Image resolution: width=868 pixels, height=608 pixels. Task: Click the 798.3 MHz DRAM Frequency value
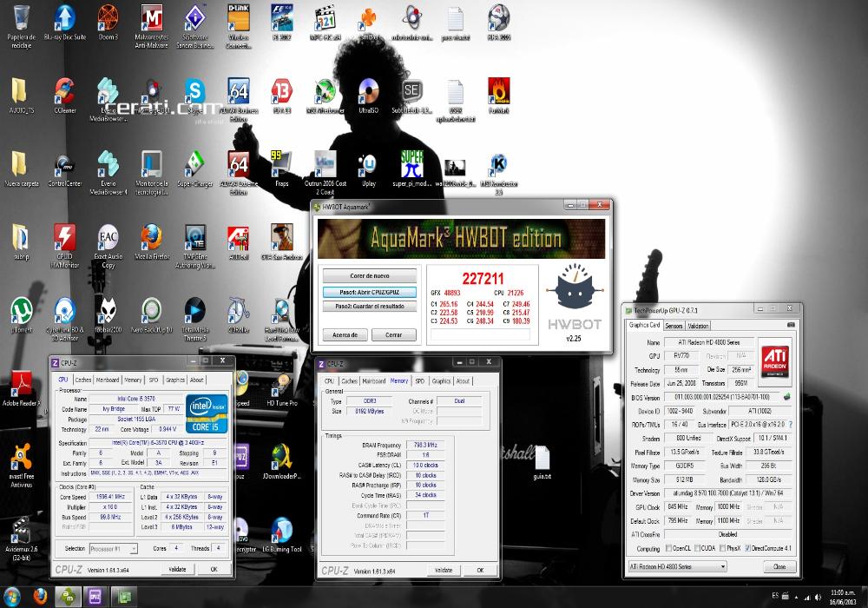(425, 445)
